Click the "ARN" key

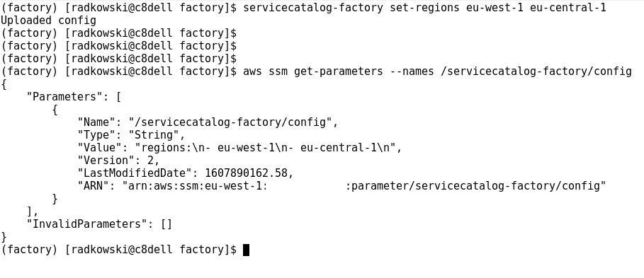94,186
